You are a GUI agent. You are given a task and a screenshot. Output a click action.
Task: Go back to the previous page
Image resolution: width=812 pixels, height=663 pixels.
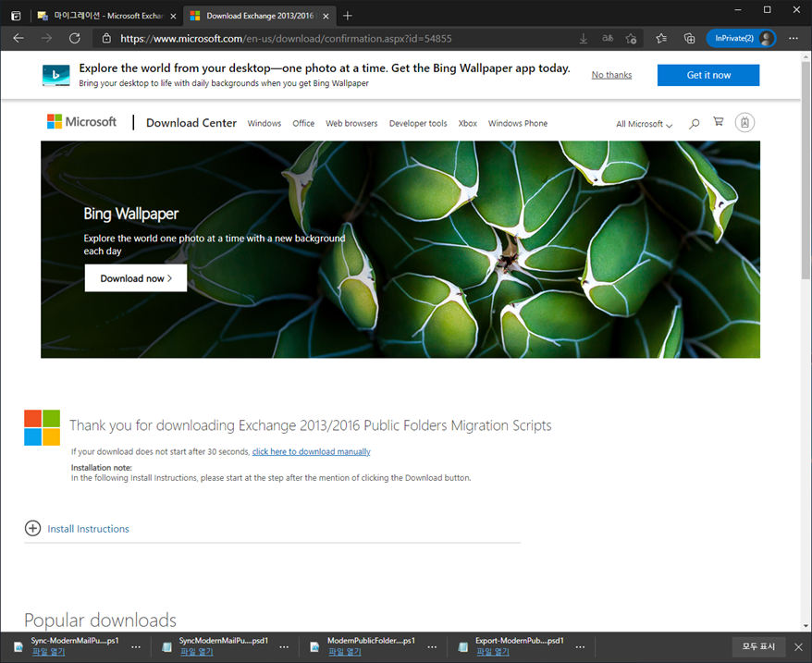pyautogui.click(x=18, y=38)
